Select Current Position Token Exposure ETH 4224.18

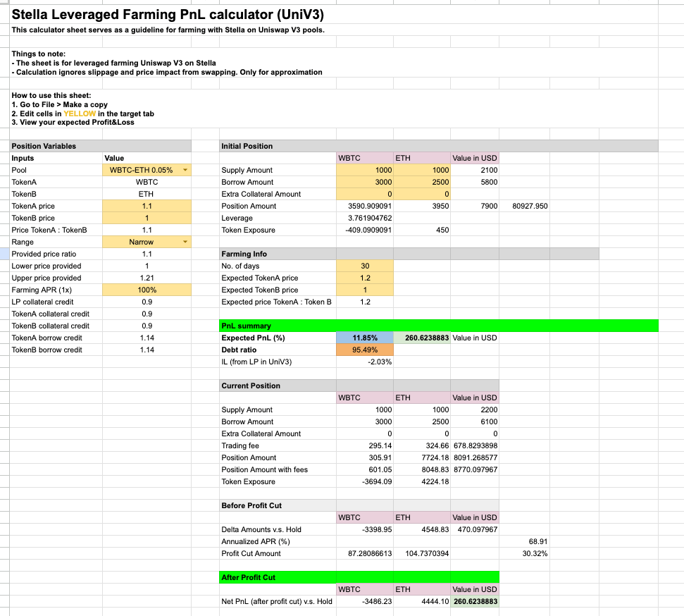click(422, 481)
